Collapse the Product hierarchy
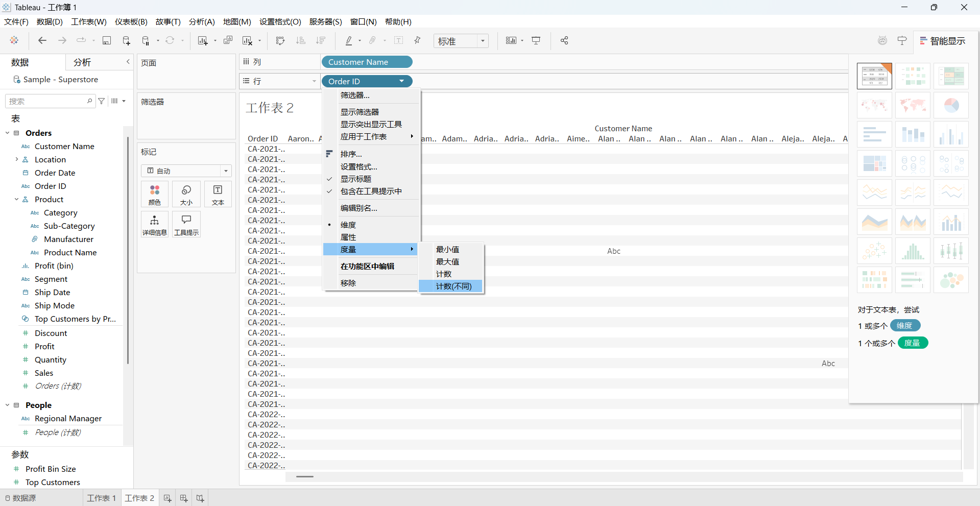The width and height of the screenshot is (980, 506). pyautogui.click(x=16, y=199)
